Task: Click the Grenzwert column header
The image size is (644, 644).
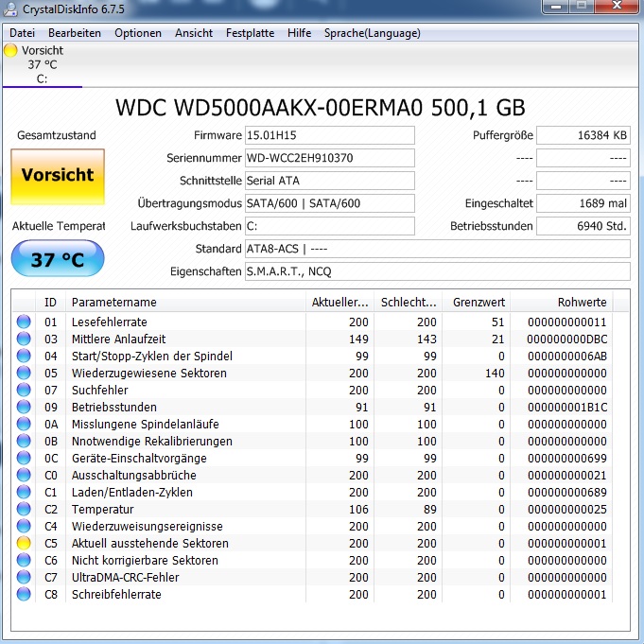Action: tap(476, 303)
